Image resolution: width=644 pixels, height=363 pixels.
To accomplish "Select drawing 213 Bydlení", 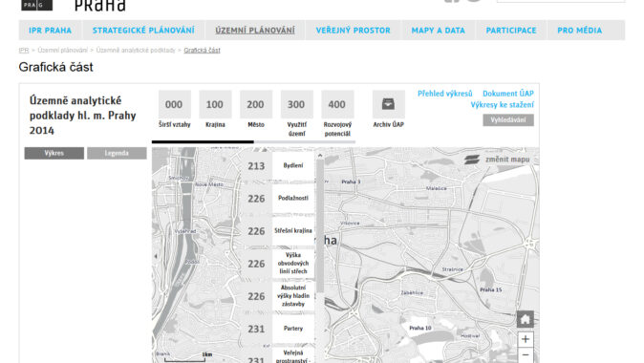I will (277, 166).
